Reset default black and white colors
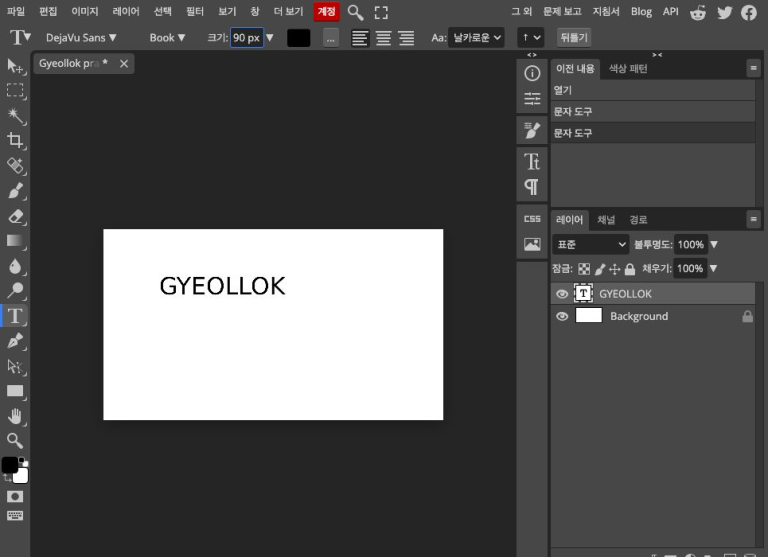The image size is (768, 557). click(x=24, y=461)
